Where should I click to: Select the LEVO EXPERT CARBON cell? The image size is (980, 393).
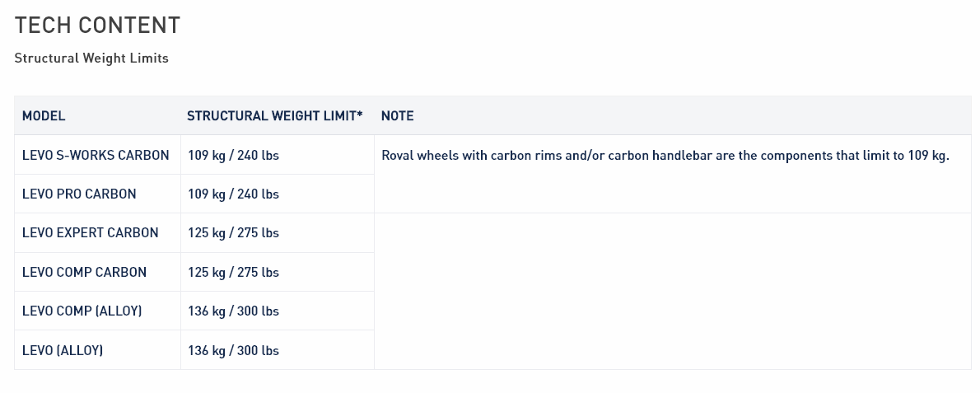(90, 233)
